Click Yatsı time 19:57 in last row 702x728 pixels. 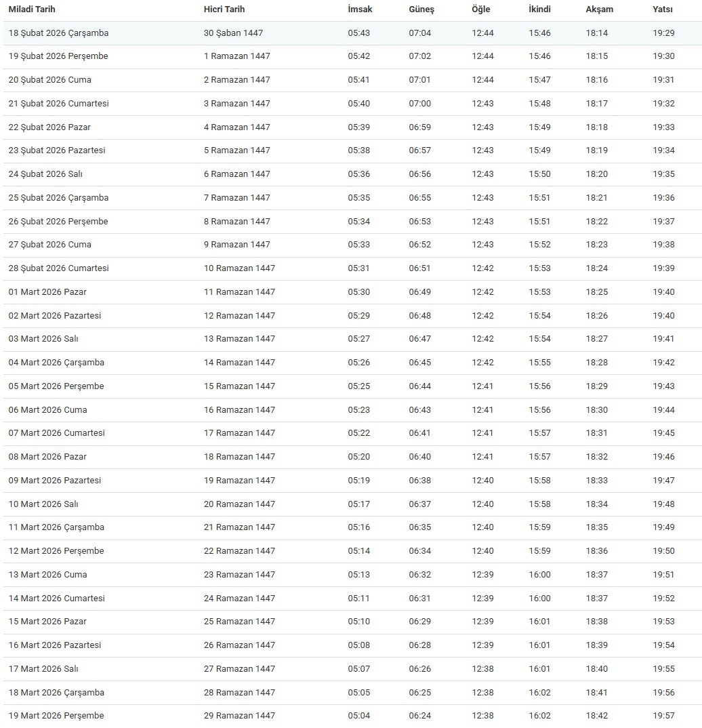point(664,716)
